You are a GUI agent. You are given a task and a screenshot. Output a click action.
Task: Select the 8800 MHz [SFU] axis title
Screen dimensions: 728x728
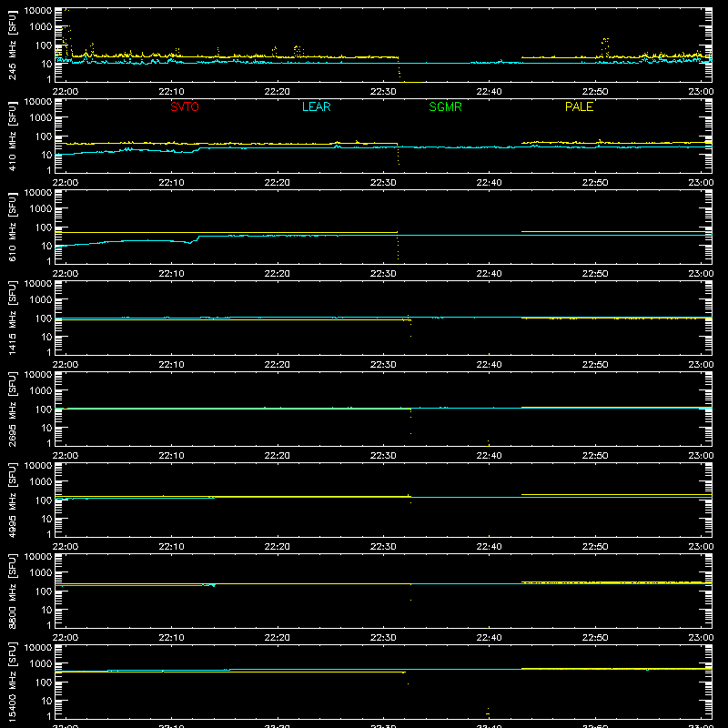(13, 591)
